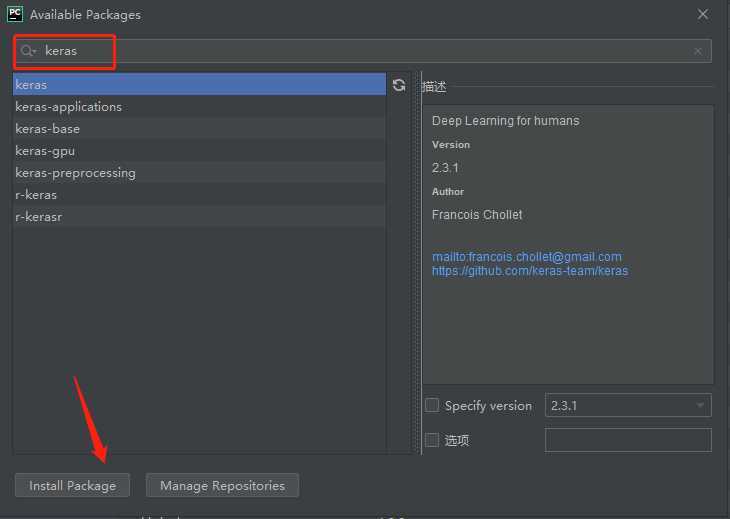The height and width of the screenshot is (519, 730).
Task: Select the r-kerasr package
Action: (199, 216)
